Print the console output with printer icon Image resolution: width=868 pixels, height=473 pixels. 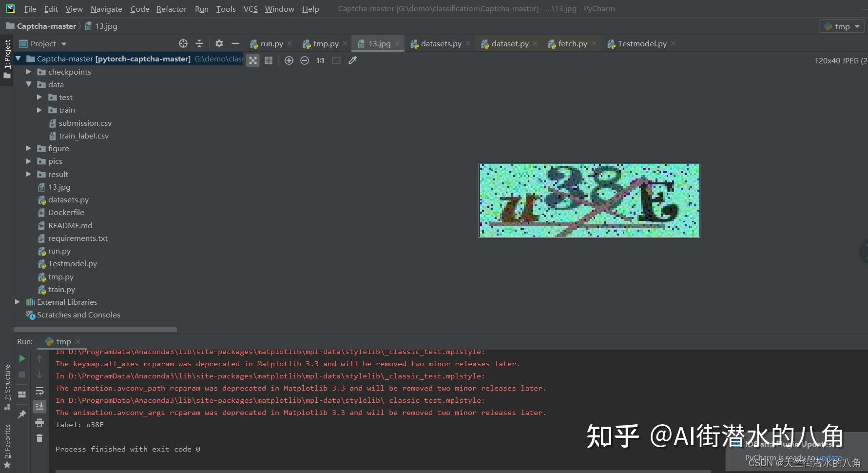[39, 422]
